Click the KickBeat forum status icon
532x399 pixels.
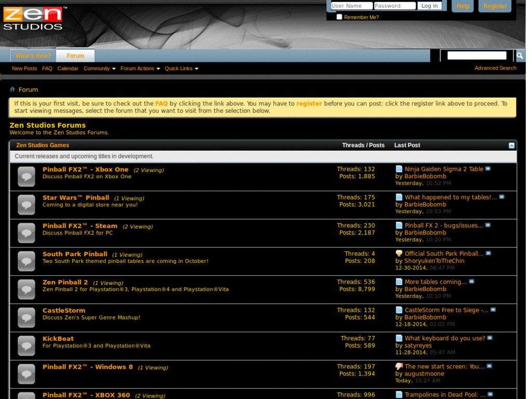(x=26, y=345)
